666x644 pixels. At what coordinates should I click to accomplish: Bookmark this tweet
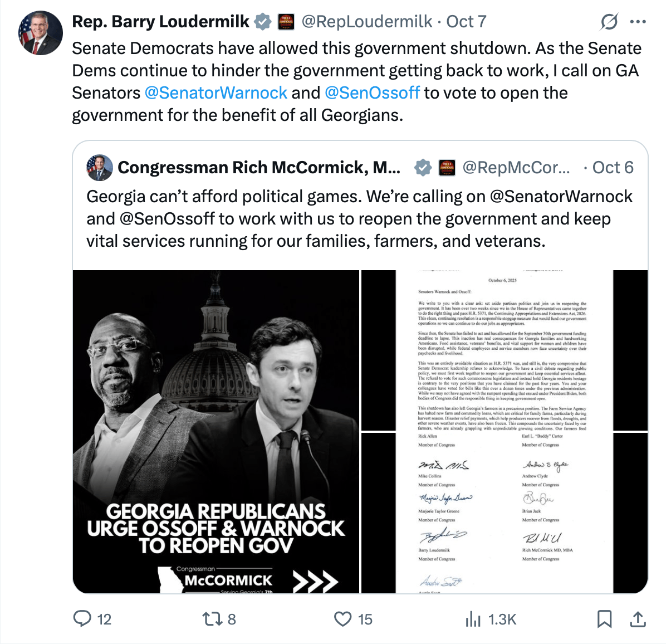604,619
